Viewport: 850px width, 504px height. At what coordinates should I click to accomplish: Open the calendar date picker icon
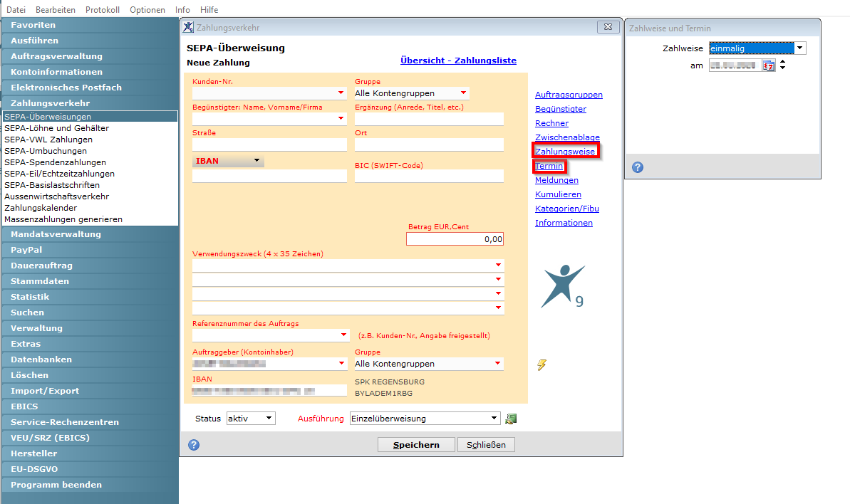pyautogui.click(x=769, y=65)
